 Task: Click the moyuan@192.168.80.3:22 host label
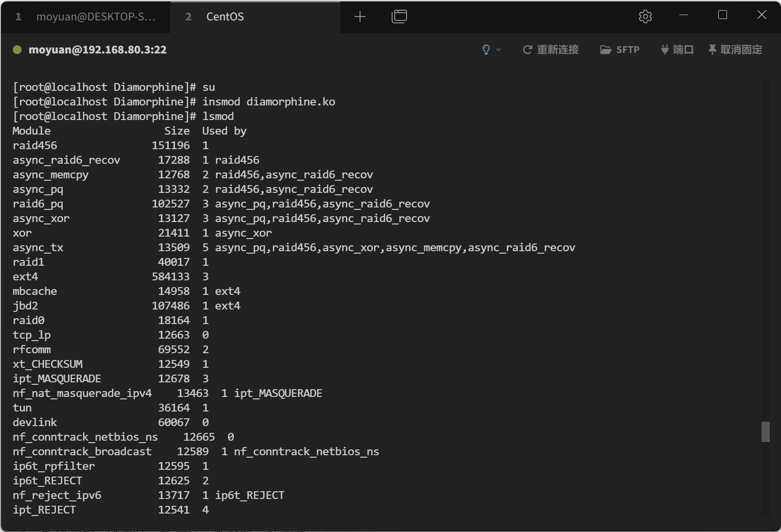point(97,50)
